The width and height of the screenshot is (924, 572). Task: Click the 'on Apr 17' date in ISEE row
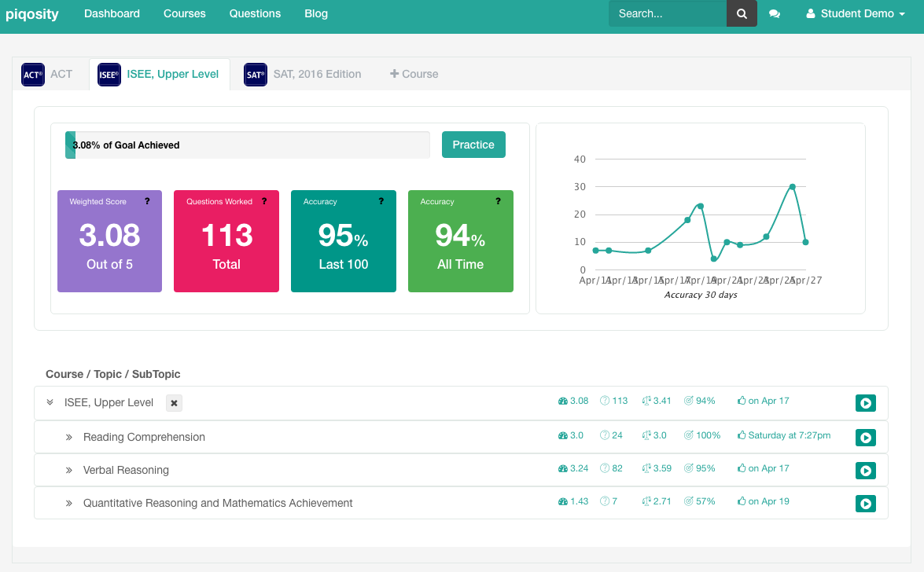763,401
